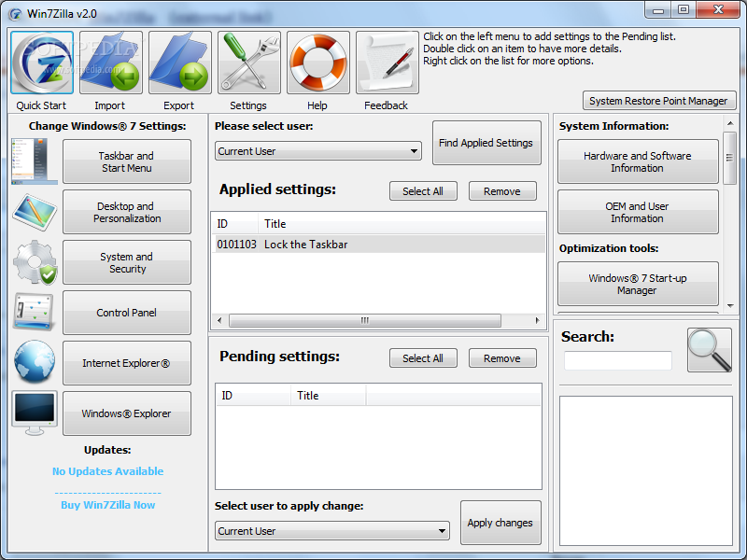Screen dimensions: 747x560
Task: Select All in Pending settings
Action: pos(423,358)
